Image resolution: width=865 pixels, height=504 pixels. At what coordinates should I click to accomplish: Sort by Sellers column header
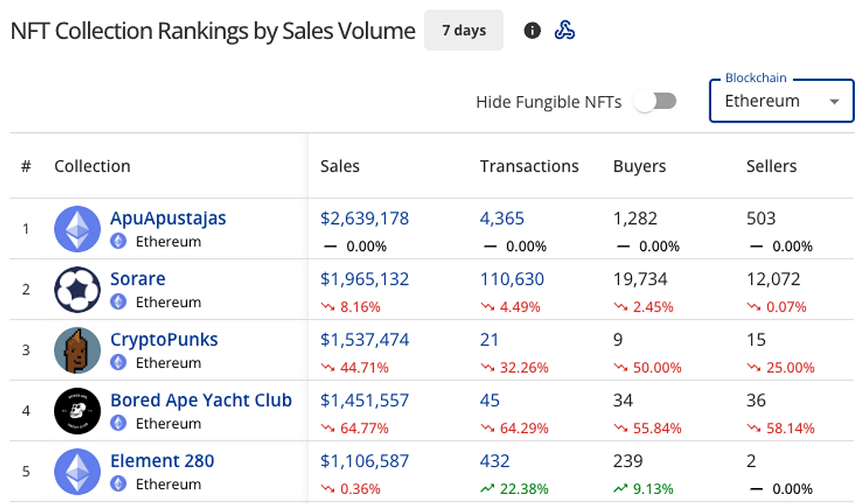[x=771, y=166]
